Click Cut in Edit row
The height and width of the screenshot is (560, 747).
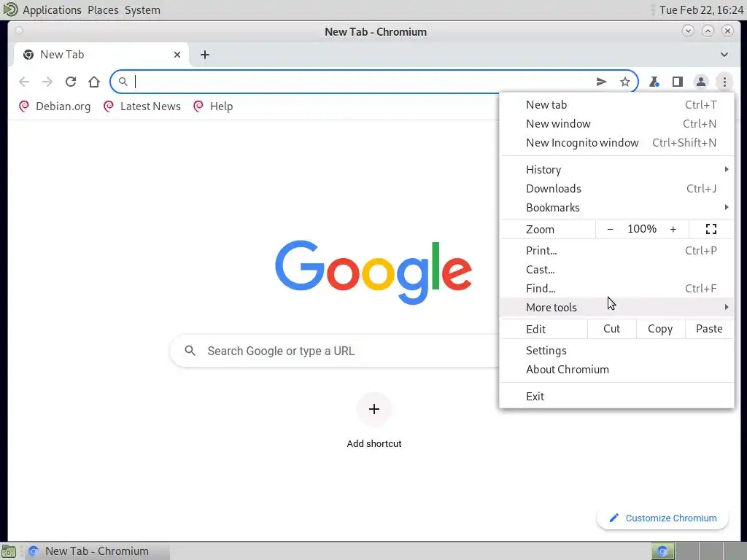click(612, 329)
